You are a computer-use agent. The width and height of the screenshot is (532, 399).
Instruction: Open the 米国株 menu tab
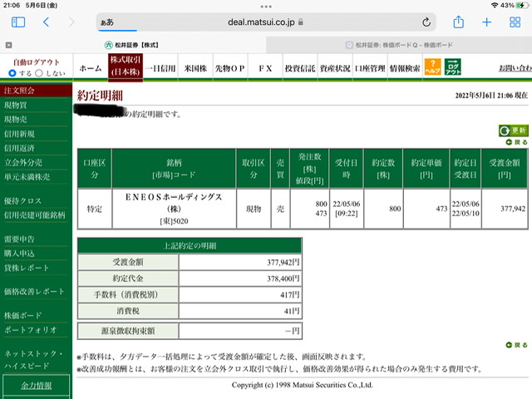point(195,68)
